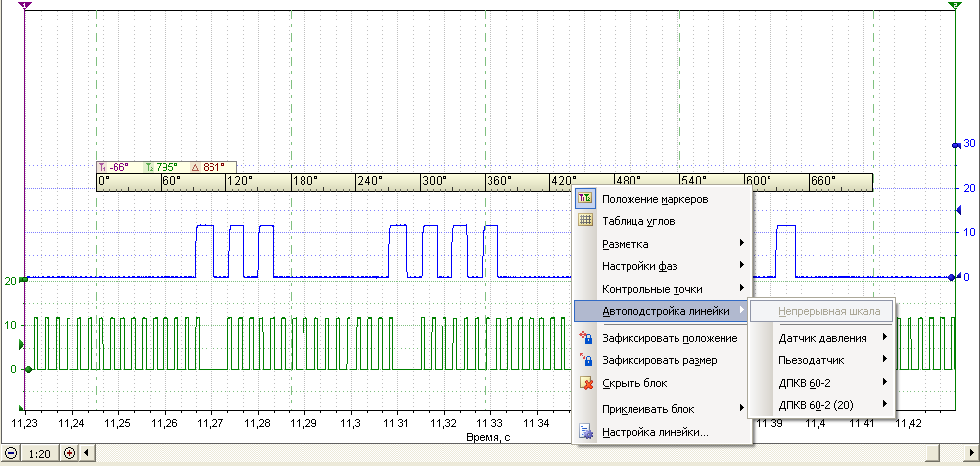Click ruler label 300°
This screenshot has height=466, width=980.
[x=434, y=181]
